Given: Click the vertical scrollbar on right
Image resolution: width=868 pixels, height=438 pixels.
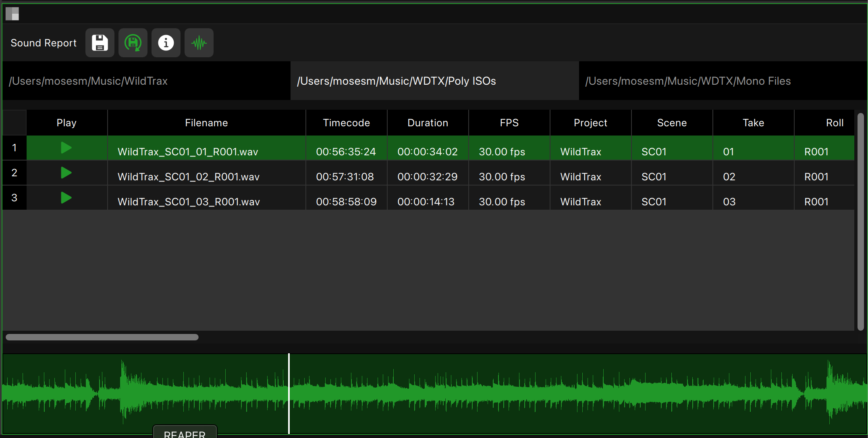Looking at the screenshot, I should point(860,222).
